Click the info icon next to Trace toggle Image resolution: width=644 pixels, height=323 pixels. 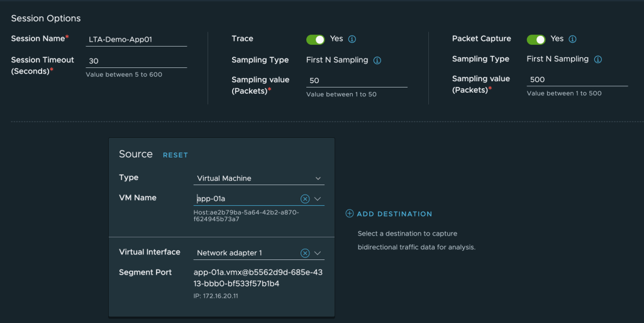click(352, 39)
